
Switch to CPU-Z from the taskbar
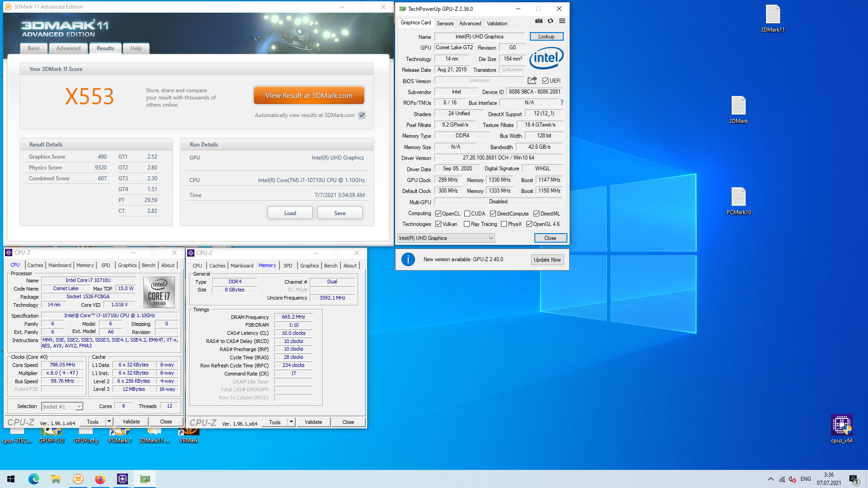click(x=123, y=479)
